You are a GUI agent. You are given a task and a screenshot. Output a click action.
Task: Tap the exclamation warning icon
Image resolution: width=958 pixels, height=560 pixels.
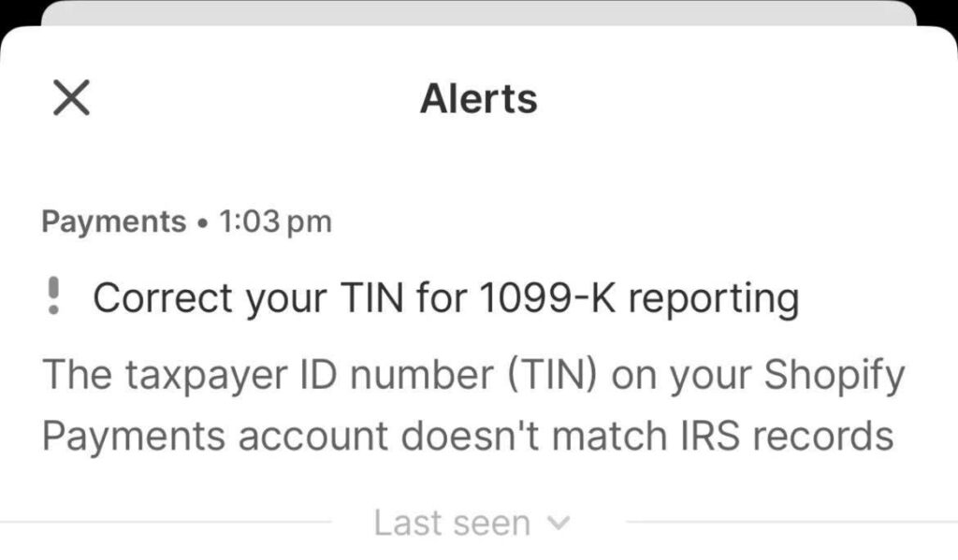(53, 296)
